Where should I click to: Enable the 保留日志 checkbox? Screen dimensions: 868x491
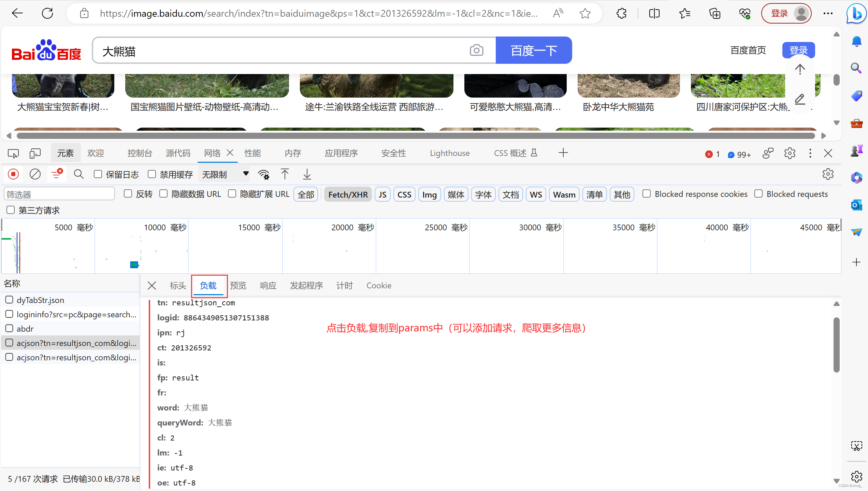98,174
